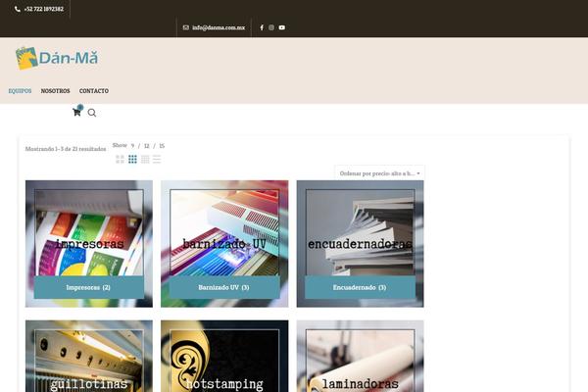
Task: Show 9 products per page
Action: (x=132, y=146)
